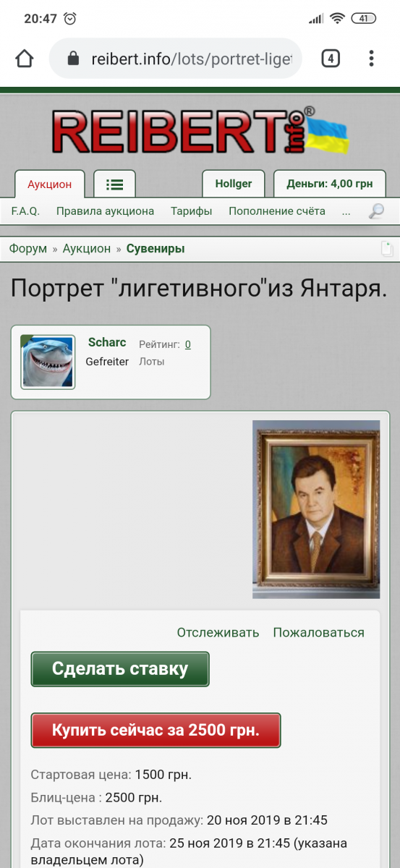Viewport: 400px width, 868px height.
Task: Click the page document icon near breadcrumbs
Action: click(387, 249)
